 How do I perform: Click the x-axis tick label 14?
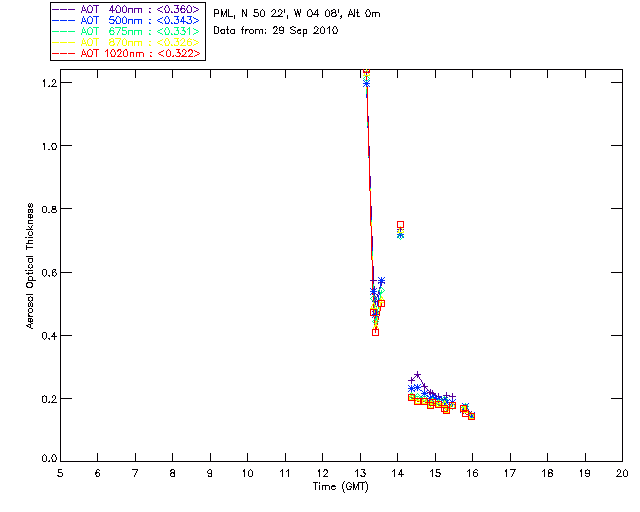coord(398,473)
